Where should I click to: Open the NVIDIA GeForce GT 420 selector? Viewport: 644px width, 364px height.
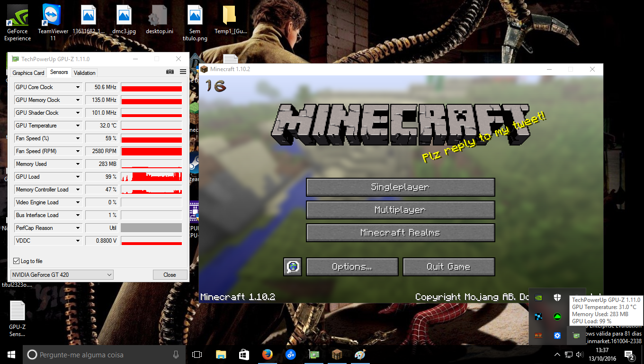click(62, 275)
